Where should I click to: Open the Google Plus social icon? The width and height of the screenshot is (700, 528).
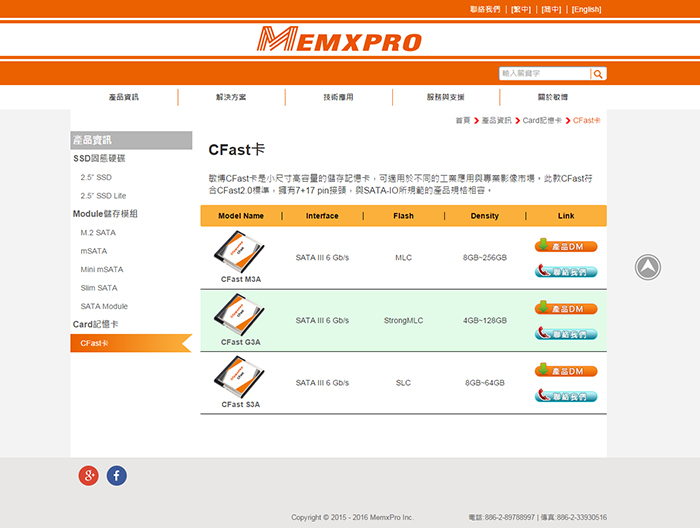point(89,475)
